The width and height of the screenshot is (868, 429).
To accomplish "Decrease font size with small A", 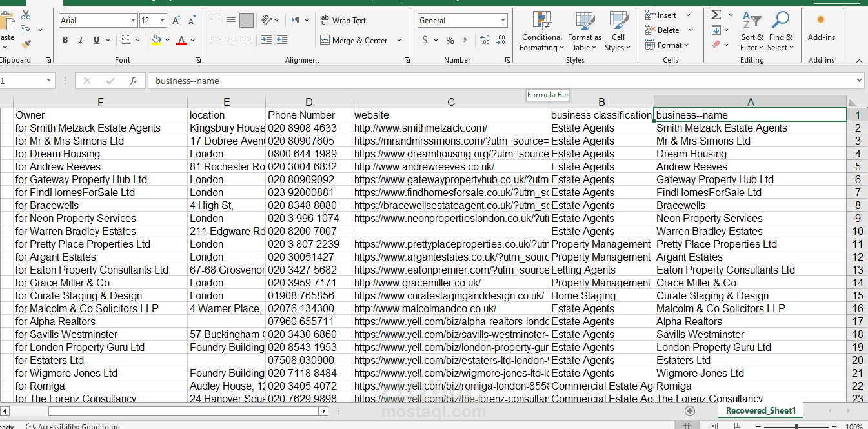I will pos(192,21).
